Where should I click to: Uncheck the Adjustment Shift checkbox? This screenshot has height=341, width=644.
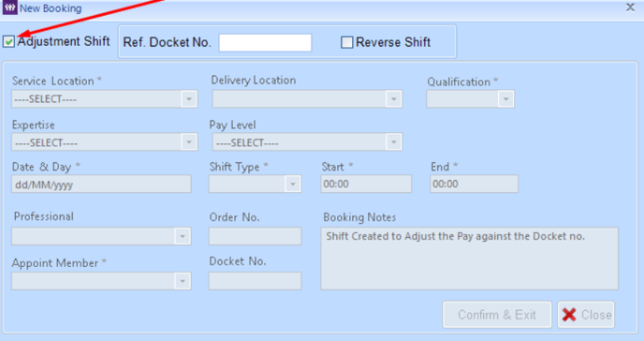point(8,41)
